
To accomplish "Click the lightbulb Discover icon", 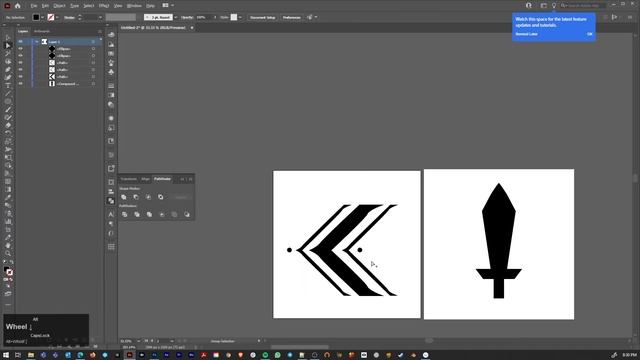I will [x=554, y=5].
